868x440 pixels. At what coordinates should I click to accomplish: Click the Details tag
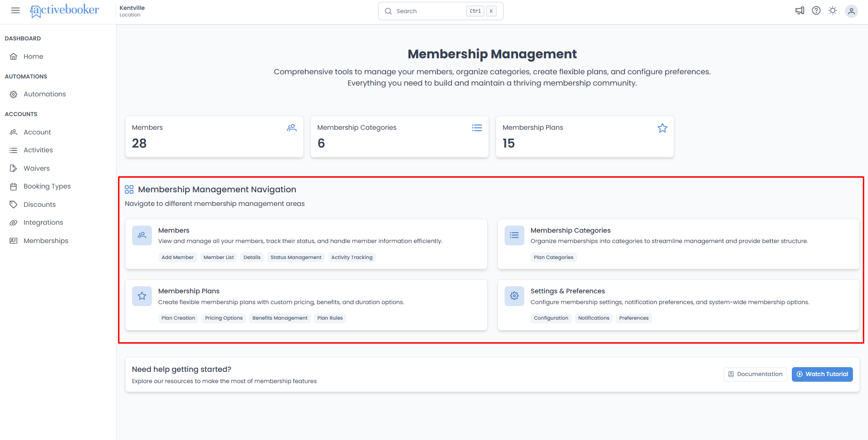coord(252,258)
